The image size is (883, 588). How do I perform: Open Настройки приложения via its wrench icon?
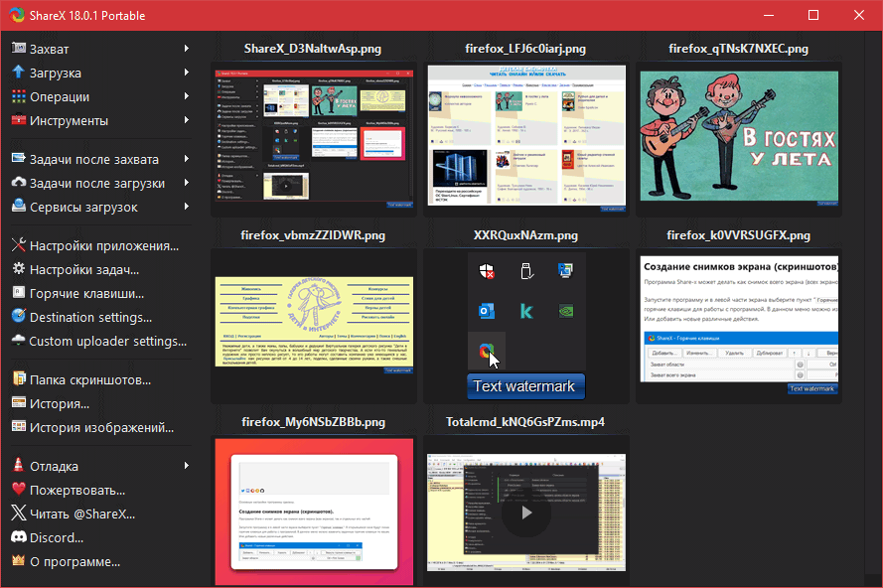pos(18,245)
